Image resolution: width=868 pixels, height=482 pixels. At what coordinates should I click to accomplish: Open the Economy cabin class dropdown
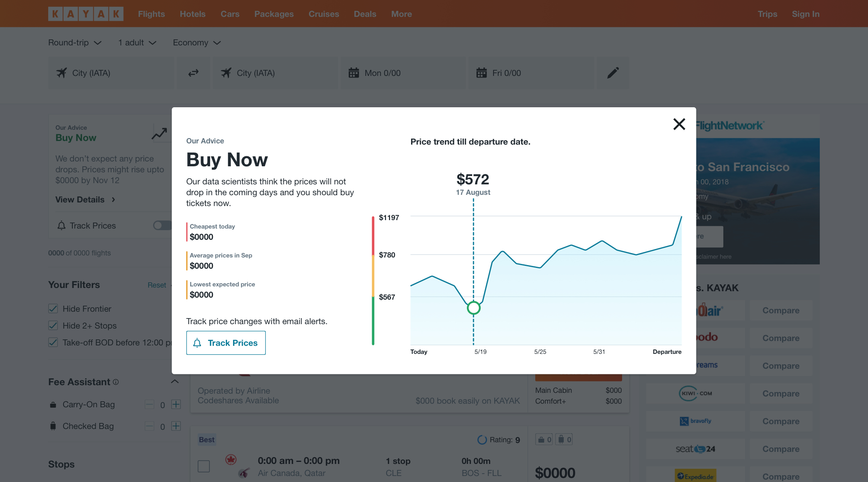coord(197,43)
